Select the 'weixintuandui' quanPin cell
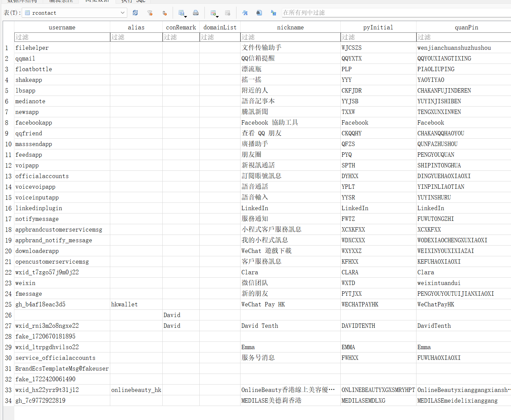 [x=464, y=283]
